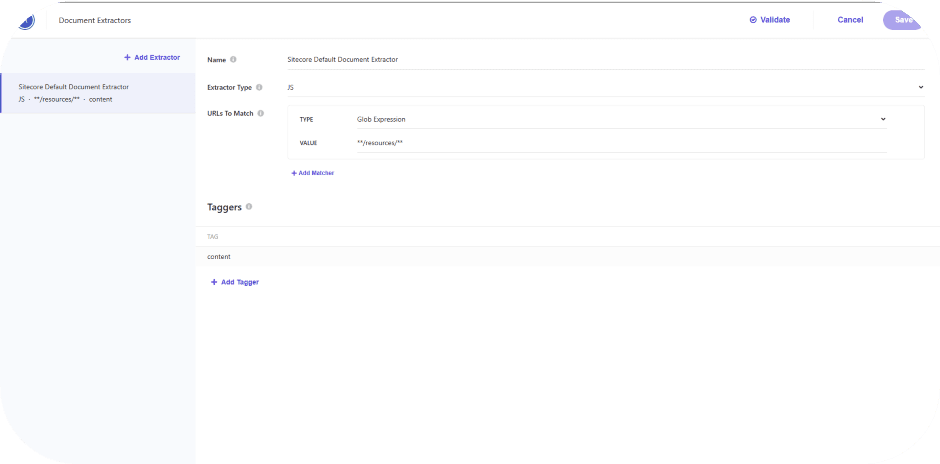Image resolution: width=940 pixels, height=464 pixels.
Task: Select Sitecore Default Document Extractor in sidebar
Action: point(97,93)
